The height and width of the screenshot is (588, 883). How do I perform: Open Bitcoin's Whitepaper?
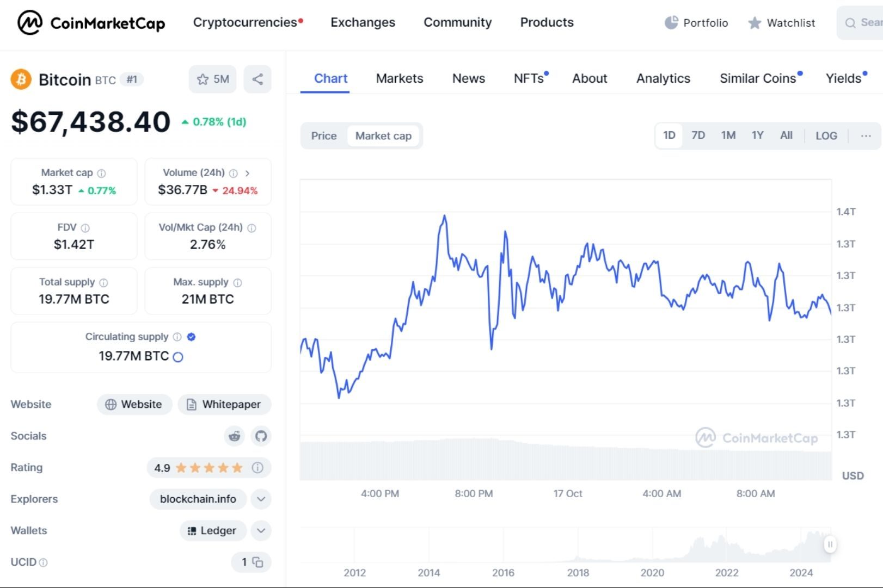click(x=224, y=404)
